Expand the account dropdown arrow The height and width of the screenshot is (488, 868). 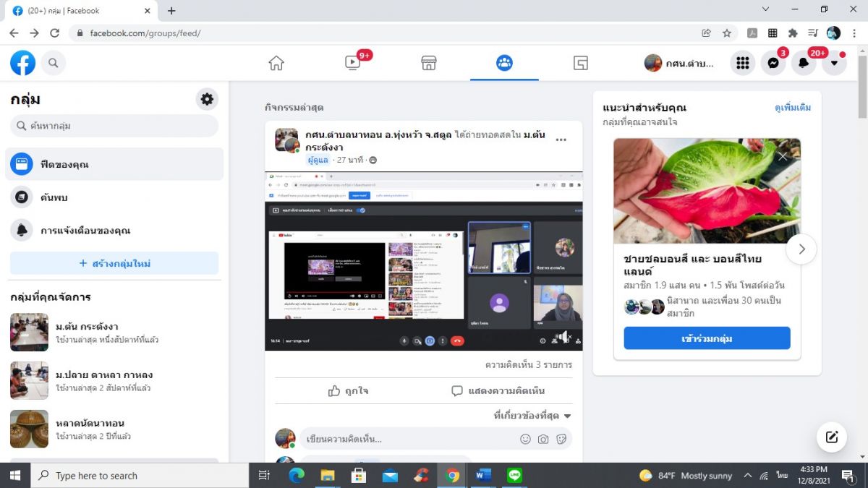coord(834,64)
